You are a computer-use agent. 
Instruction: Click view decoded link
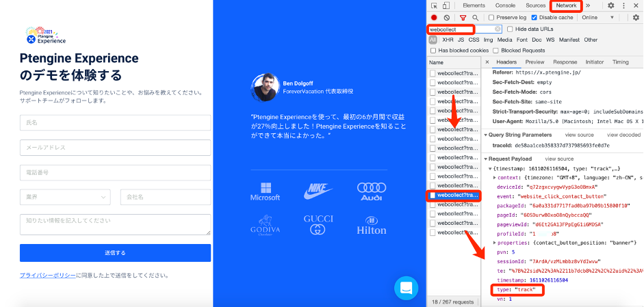coord(623,135)
